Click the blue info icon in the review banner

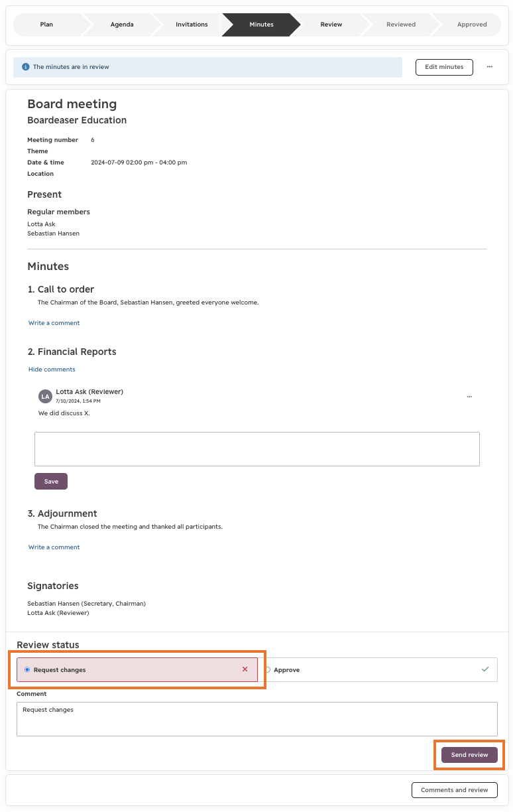(26, 67)
